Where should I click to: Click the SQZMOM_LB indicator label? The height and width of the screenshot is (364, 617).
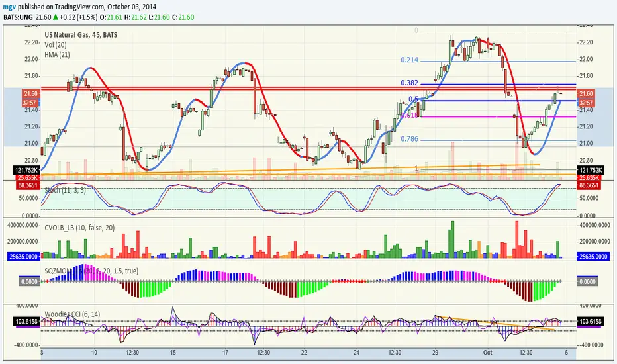tap(91, 271)
